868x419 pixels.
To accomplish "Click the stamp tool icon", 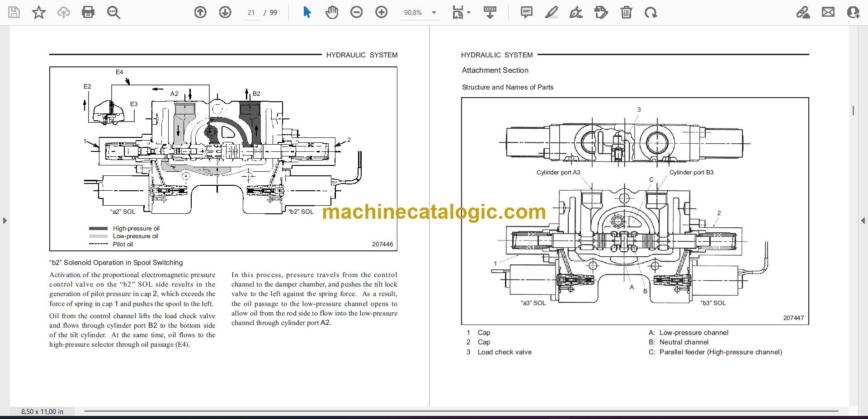I will pyautogui.click(x=601, y=12).
